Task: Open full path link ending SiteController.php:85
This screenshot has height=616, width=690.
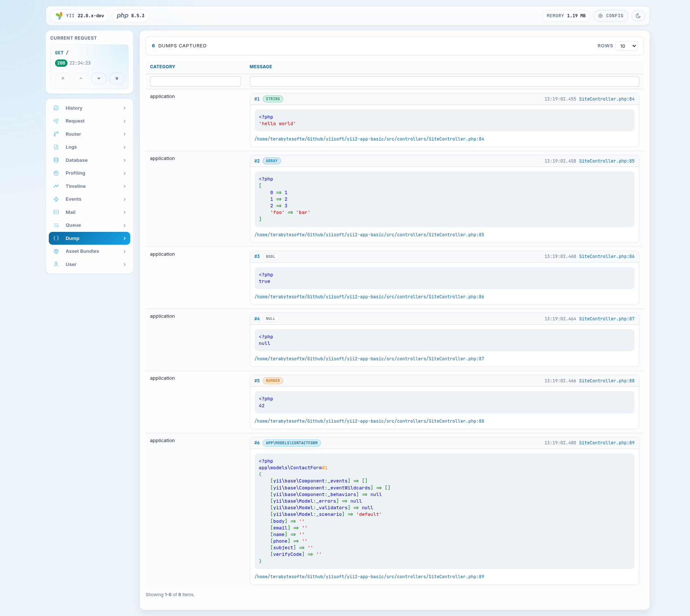Action: pos(369,235)
